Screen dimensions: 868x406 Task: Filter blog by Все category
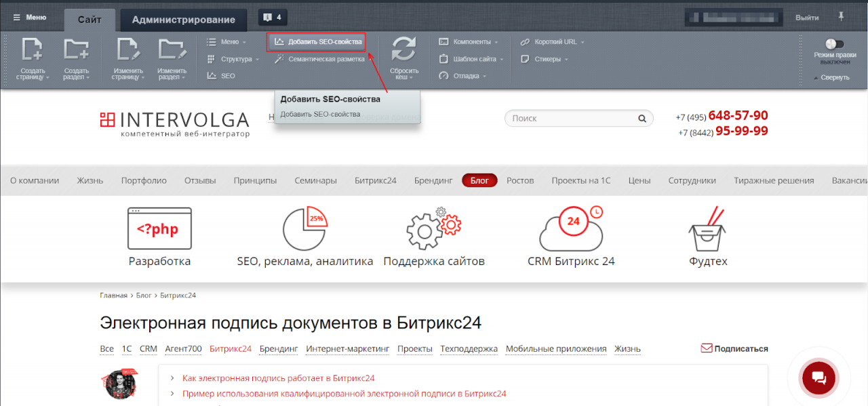(x=106, y=349)
